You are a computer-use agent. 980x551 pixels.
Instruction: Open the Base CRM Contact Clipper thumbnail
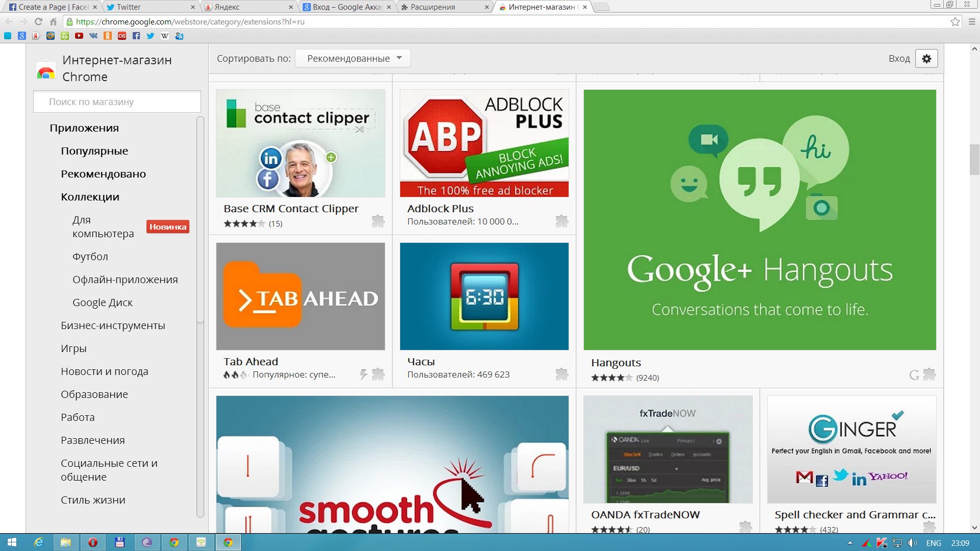pos(300,143)
